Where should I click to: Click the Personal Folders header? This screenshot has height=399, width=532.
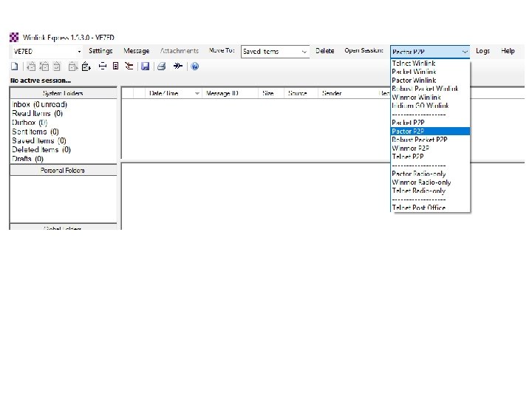click(x=63, y=171)
